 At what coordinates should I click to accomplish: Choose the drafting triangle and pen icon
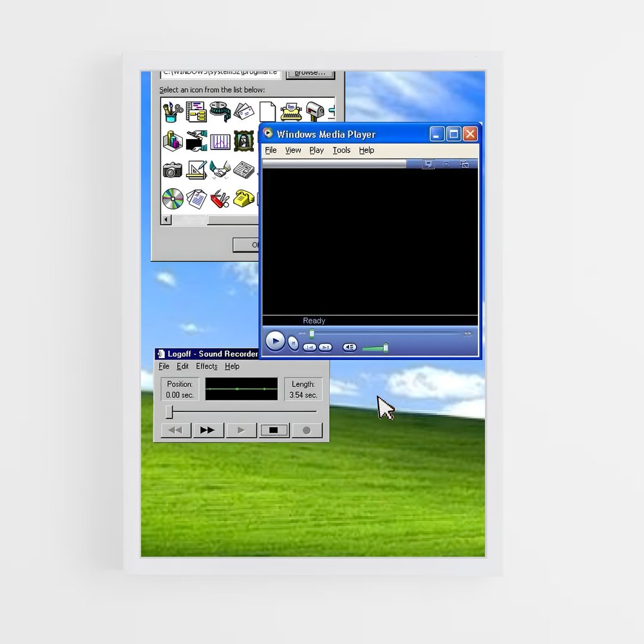pyautogui.click(x=196, y=169)
